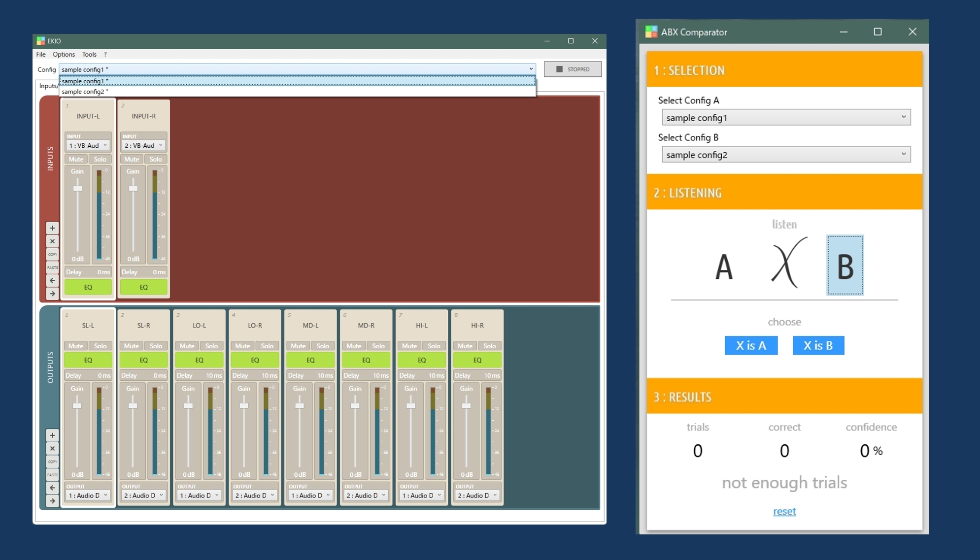Solo the MD-L output channel
Viewport: 980px width, 560px height.
[323, 346]
